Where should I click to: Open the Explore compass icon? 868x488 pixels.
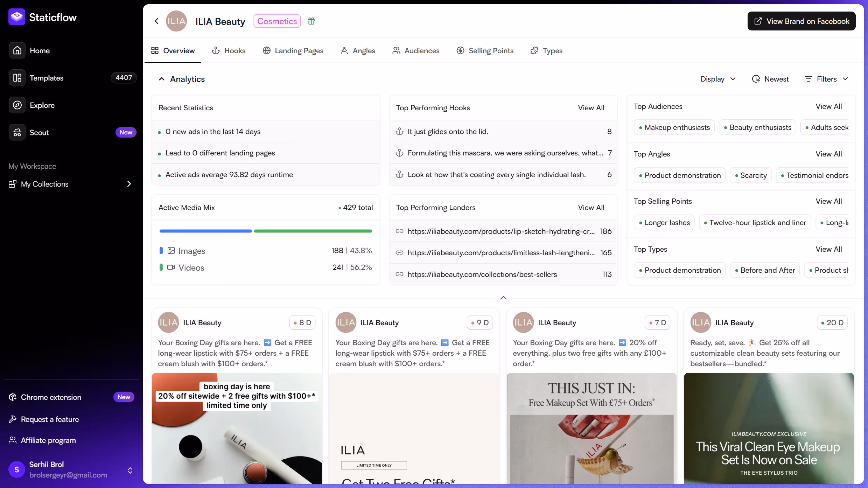pos(17,105)
